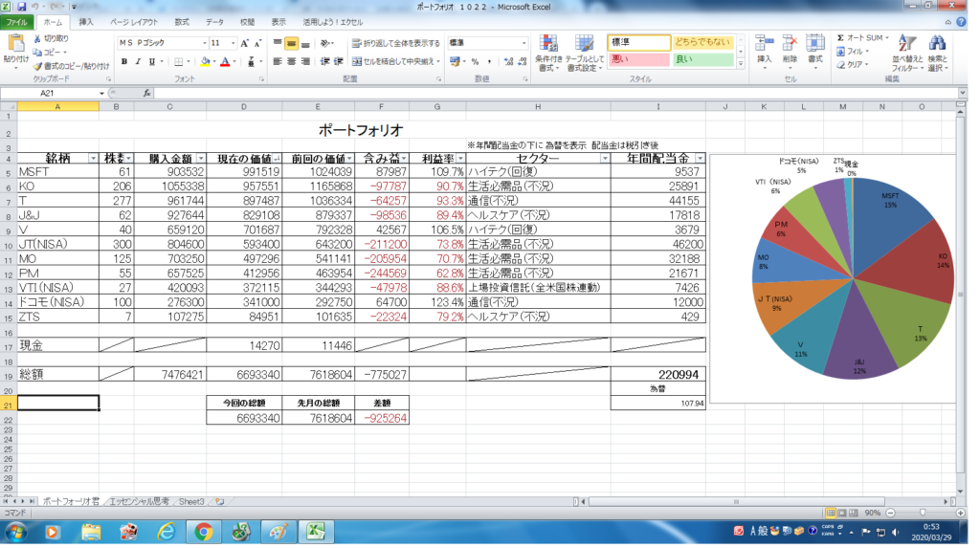Click the font color A icon
Viewport: 980px width, 548px height.
226,62
